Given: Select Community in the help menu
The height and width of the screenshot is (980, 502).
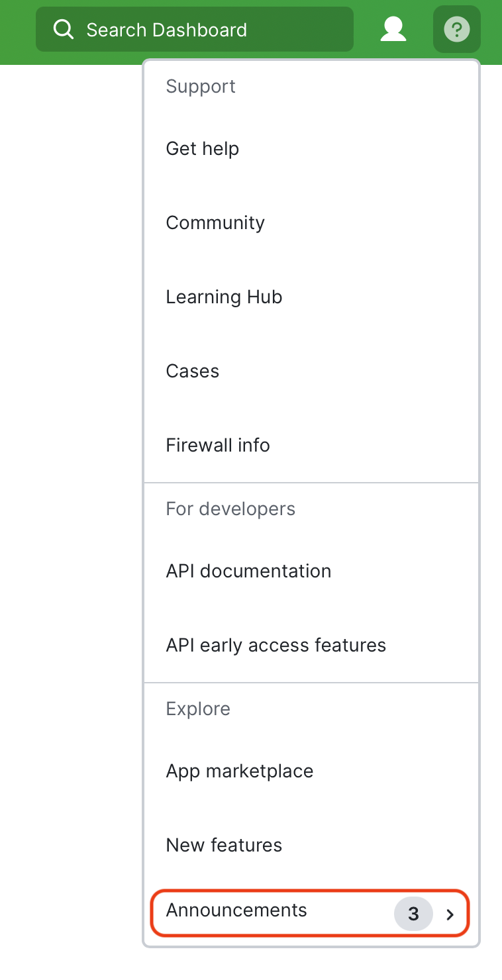Looking at the screenshot, I should [x=215, y=222].
